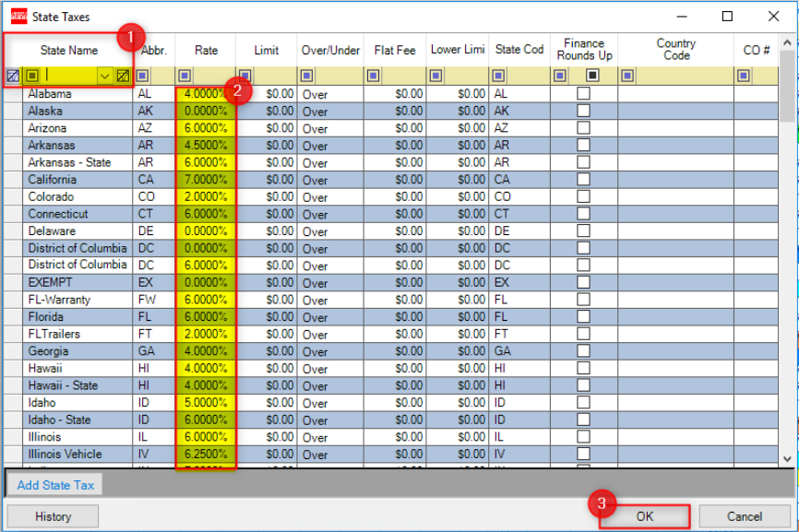Sort by the Lower Limit column header

[457, 50]
